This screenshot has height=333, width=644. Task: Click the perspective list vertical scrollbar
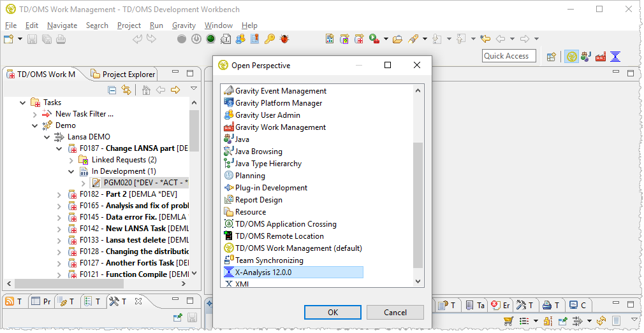[418, 204]
